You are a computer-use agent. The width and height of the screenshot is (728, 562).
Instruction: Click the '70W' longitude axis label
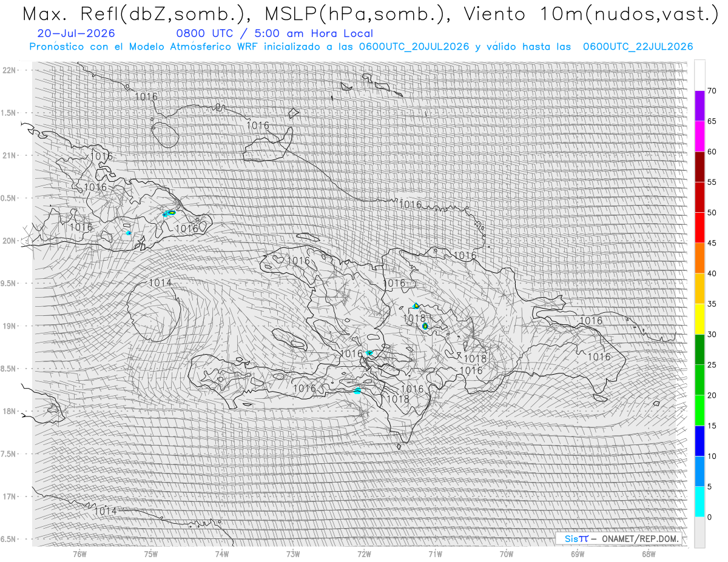[507, 554]
